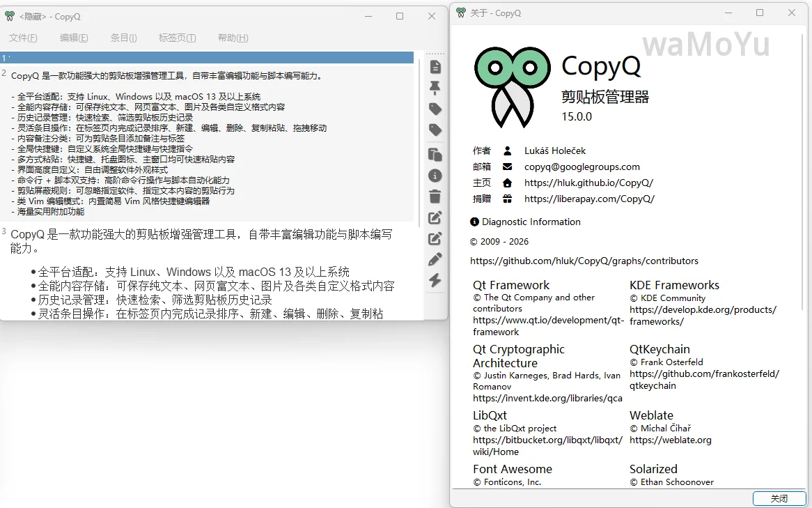Click the version number 15.0.0
Image resolution: width=812 pixels, height=508 pixels.
577,116
